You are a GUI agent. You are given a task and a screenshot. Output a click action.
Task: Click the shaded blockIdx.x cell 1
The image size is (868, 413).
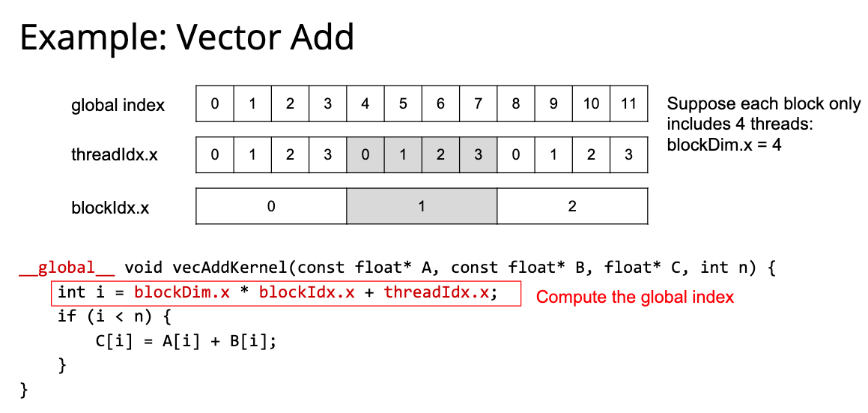(422, 206)
